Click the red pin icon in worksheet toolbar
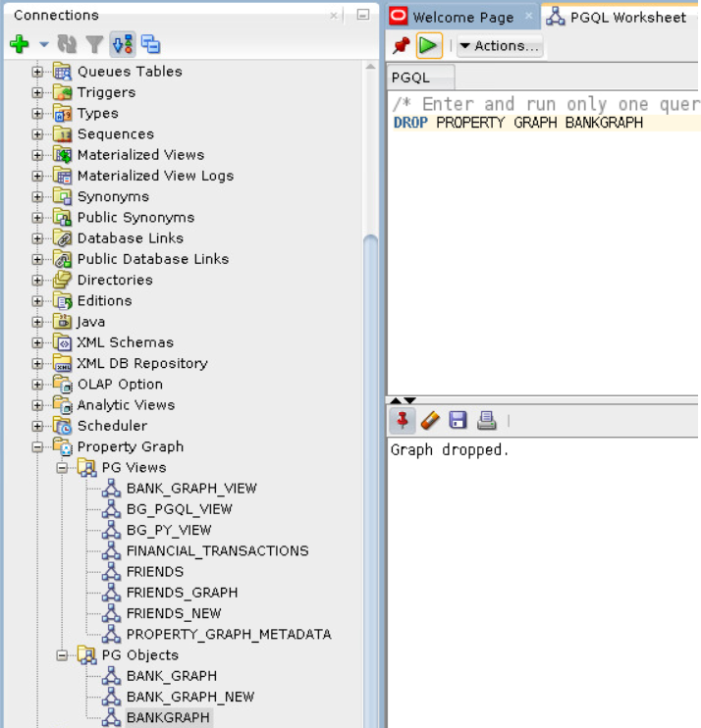 tap(402, 45)
